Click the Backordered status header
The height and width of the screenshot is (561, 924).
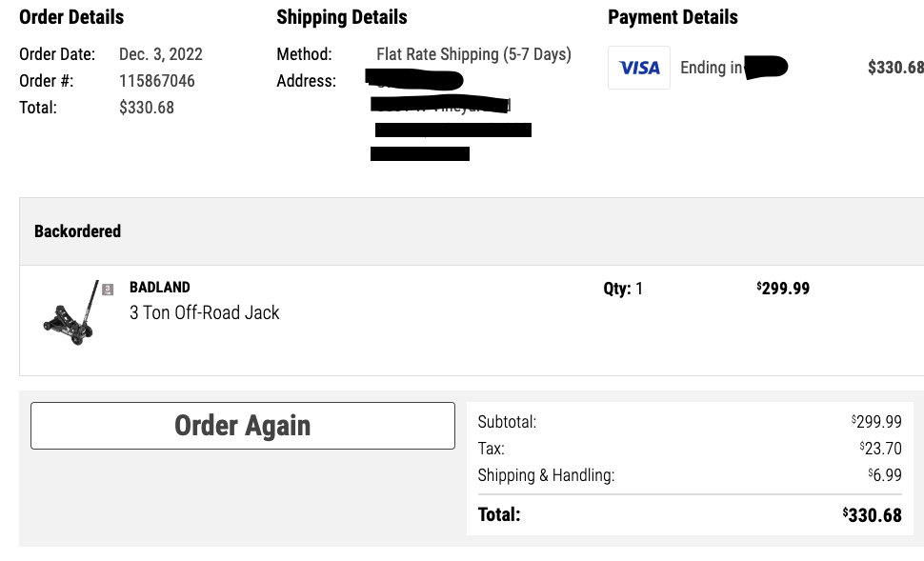click(77, 231)
